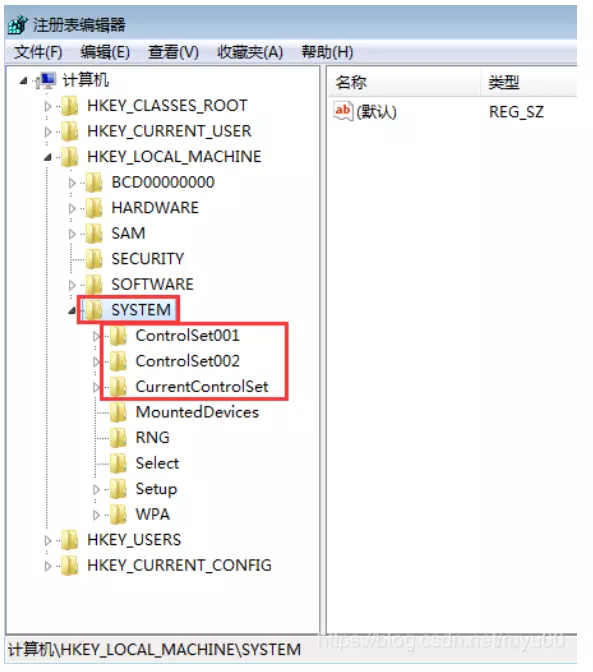Click the HKEY_CURRENT_USER folder icon
The image size is (593, 672).
pos(70,132)
